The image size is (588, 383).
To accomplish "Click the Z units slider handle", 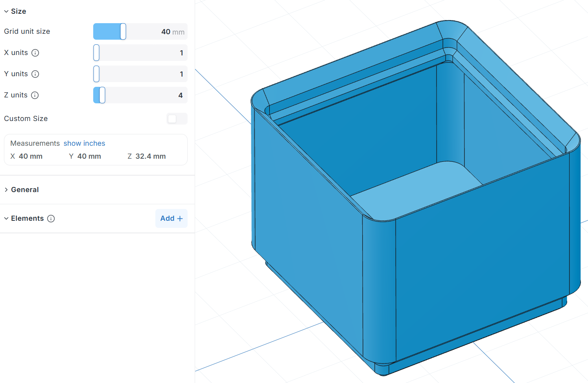I will pos(102,95).
